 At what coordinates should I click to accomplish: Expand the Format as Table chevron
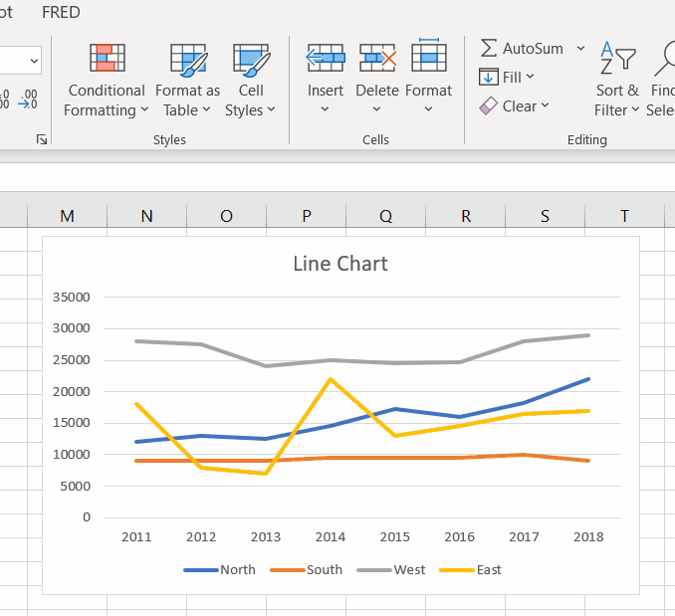[x=207, y=109]
